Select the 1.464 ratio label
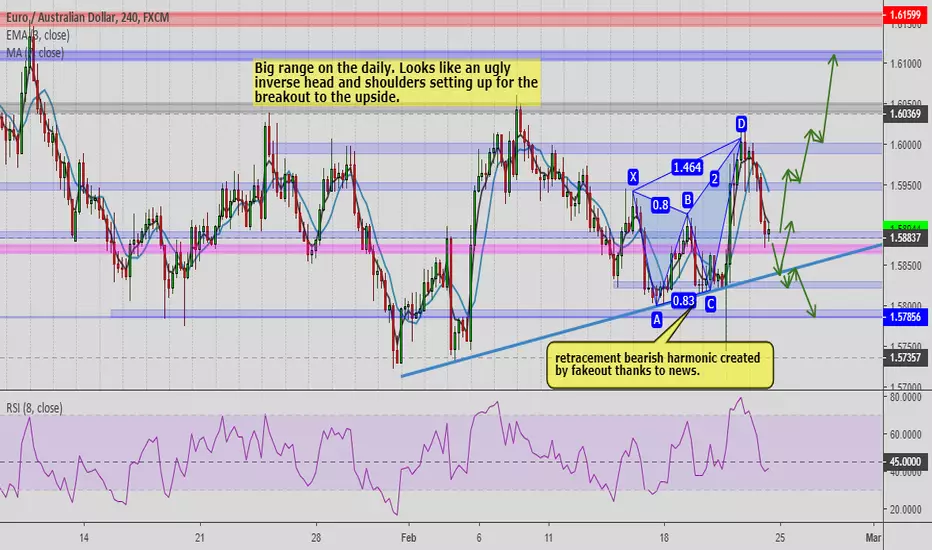This screenshot has height=550, width=932. coord(687,168)
